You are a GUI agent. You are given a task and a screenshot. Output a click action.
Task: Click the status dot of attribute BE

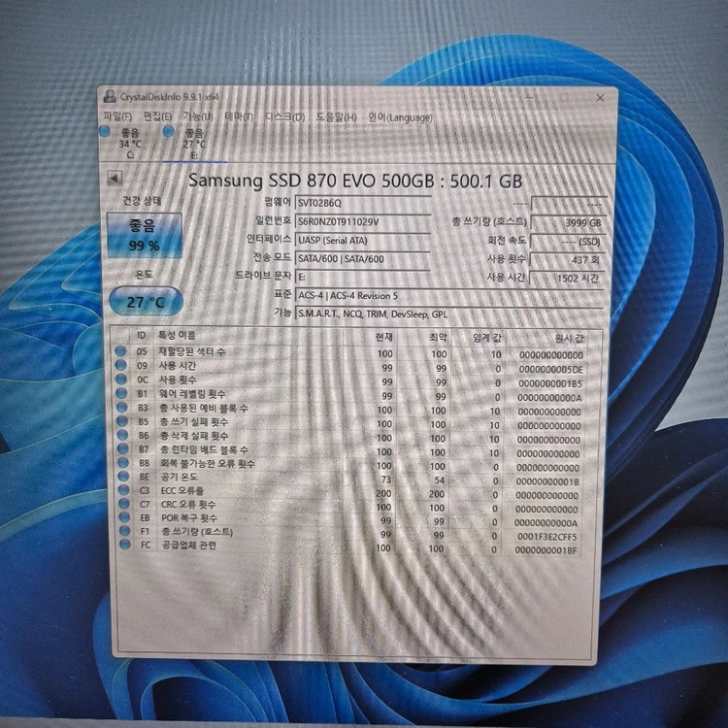point(123,477)
